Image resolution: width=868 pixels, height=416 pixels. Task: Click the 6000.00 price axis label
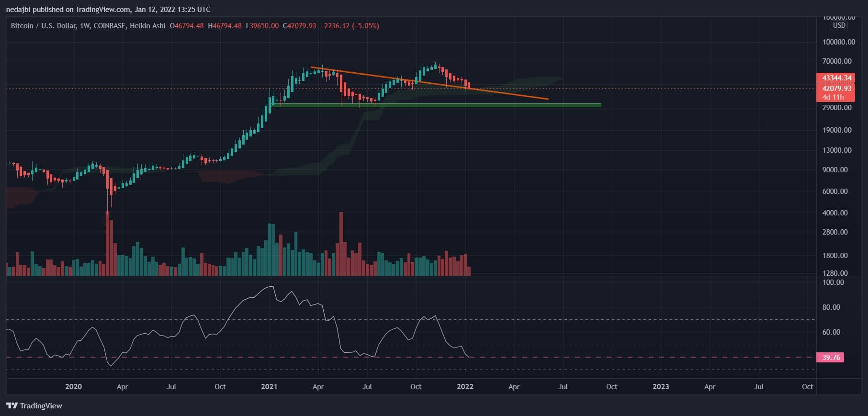835,191
